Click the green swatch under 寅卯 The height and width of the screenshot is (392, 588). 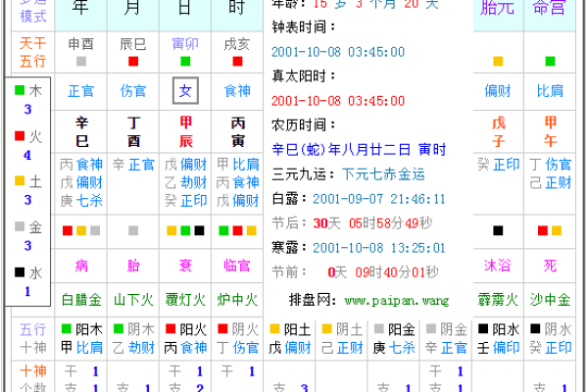[x=185, y=61]
